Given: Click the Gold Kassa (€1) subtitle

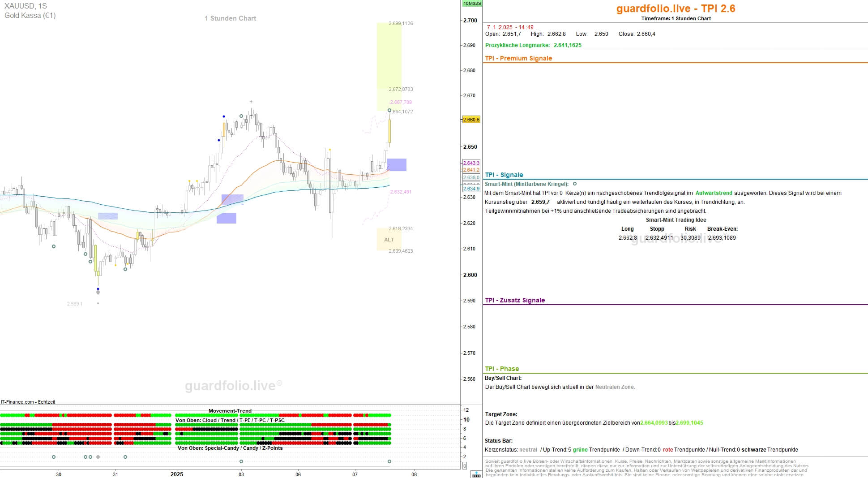Looking at the screenshot, I should pos(30,15).
